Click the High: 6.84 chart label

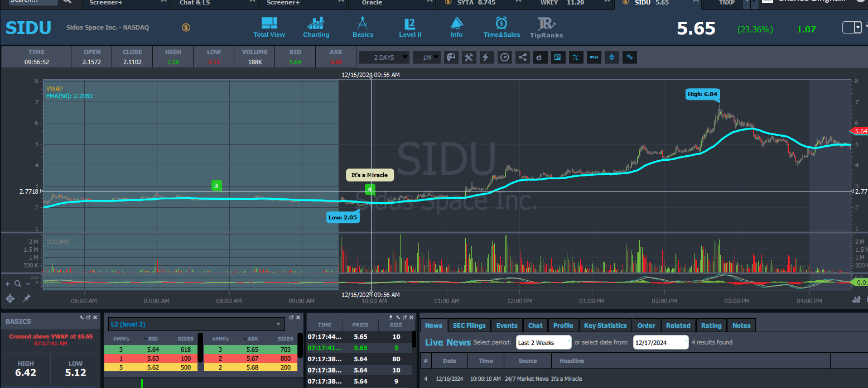tap(702, 94)
